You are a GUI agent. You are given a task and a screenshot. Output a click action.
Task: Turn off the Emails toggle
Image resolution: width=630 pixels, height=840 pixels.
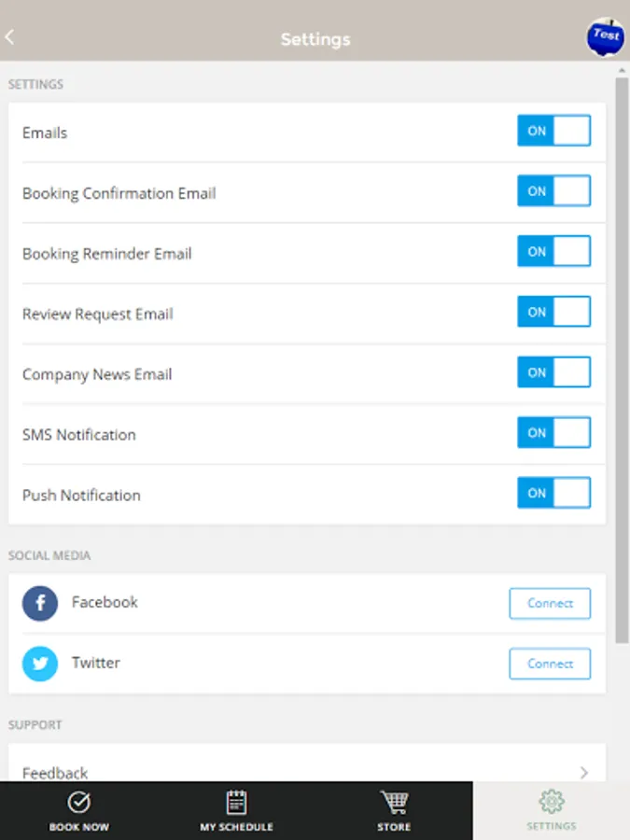(x=553, y=132)
